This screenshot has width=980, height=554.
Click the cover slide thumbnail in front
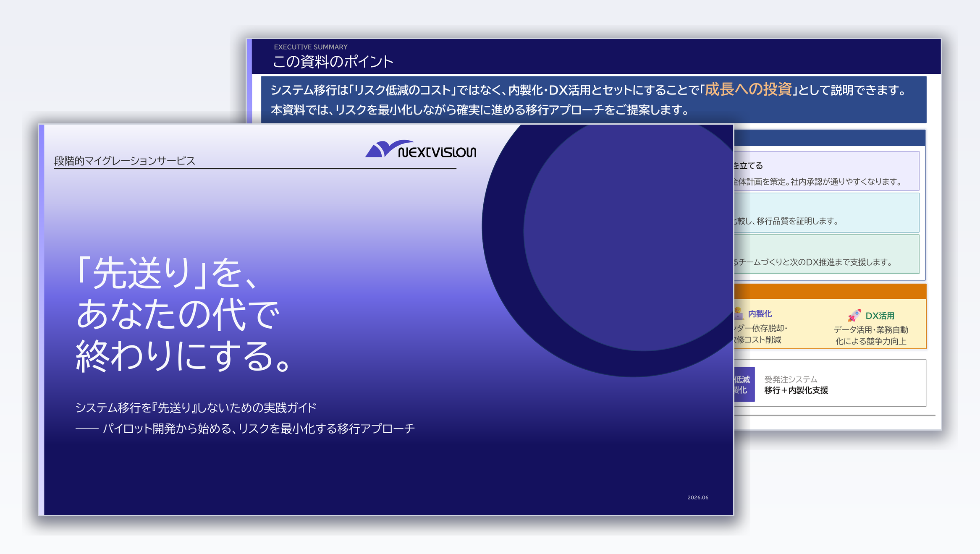point(386,320)
